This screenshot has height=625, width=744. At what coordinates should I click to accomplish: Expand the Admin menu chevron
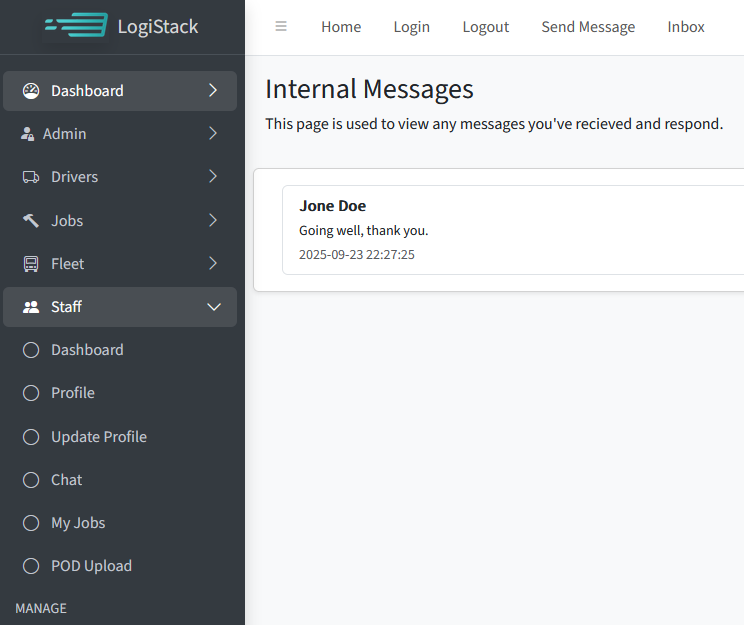[213, 134]
